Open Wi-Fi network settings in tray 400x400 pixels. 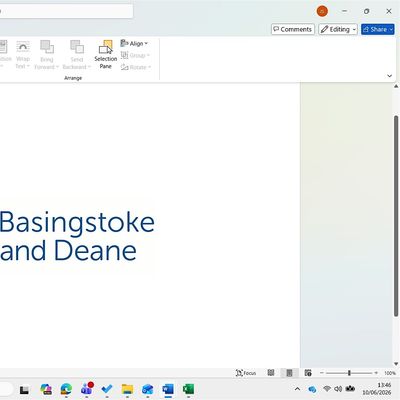[x=327, y=389]
